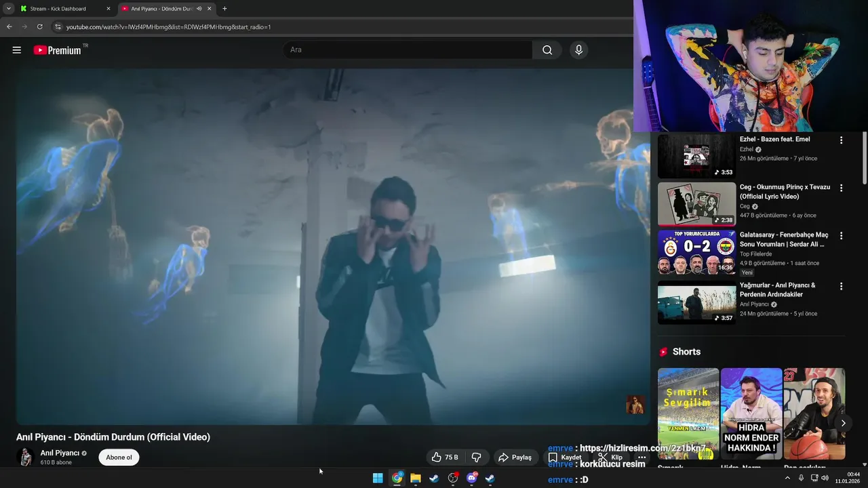Go back in browser history
Image resolution: width=868 pixels, height=488 pixels.
click(x=9, y=27)
